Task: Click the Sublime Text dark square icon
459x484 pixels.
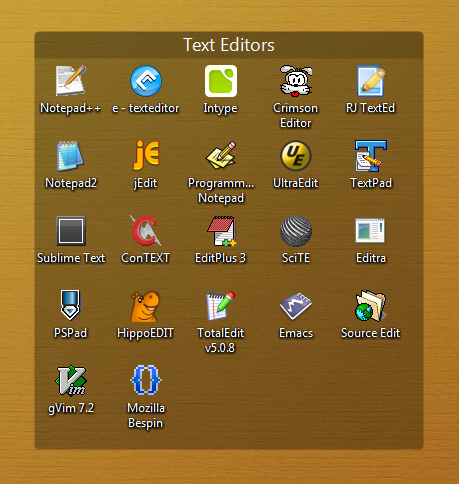Action: click(71, 231)
